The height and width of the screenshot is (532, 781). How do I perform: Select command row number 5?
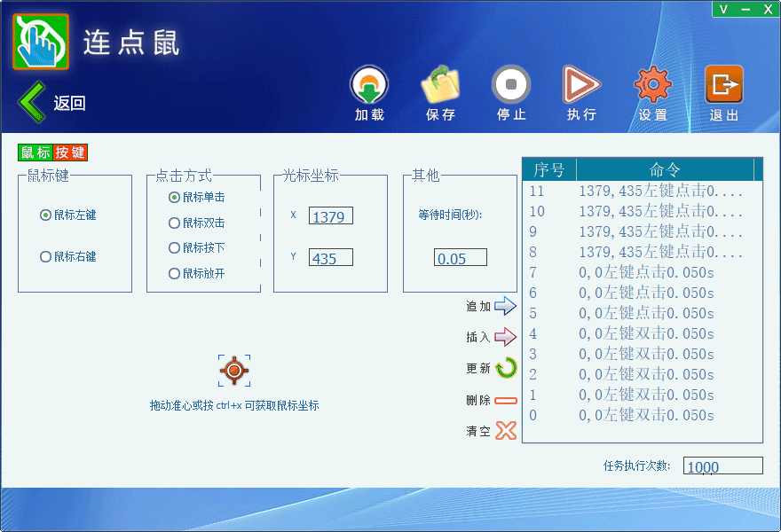point(643,314)
